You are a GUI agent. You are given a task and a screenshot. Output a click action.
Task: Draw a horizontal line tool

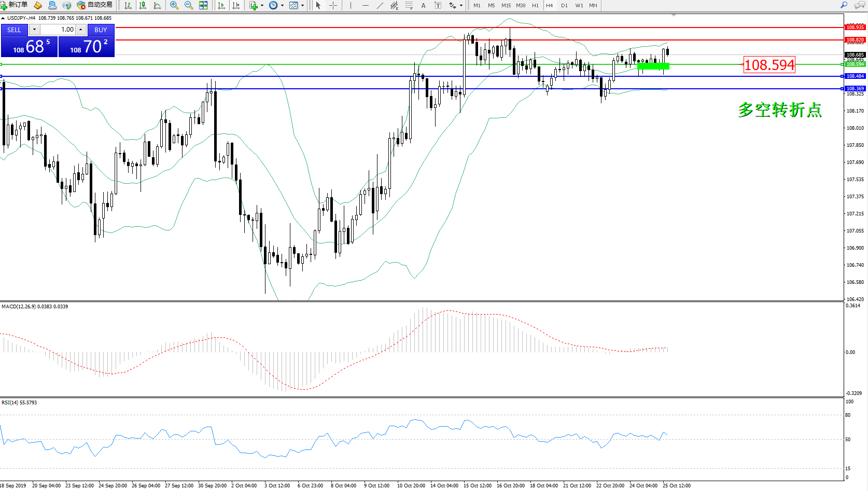pos(365,5)
